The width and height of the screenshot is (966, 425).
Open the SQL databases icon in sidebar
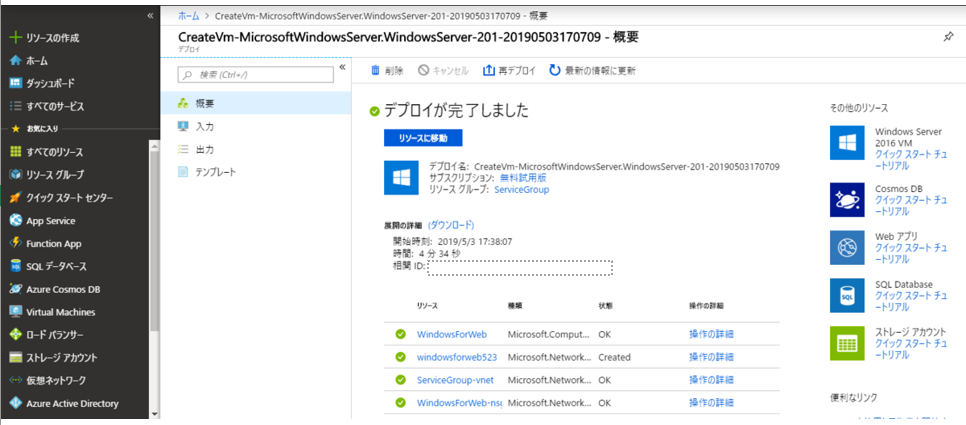[16, 266]
